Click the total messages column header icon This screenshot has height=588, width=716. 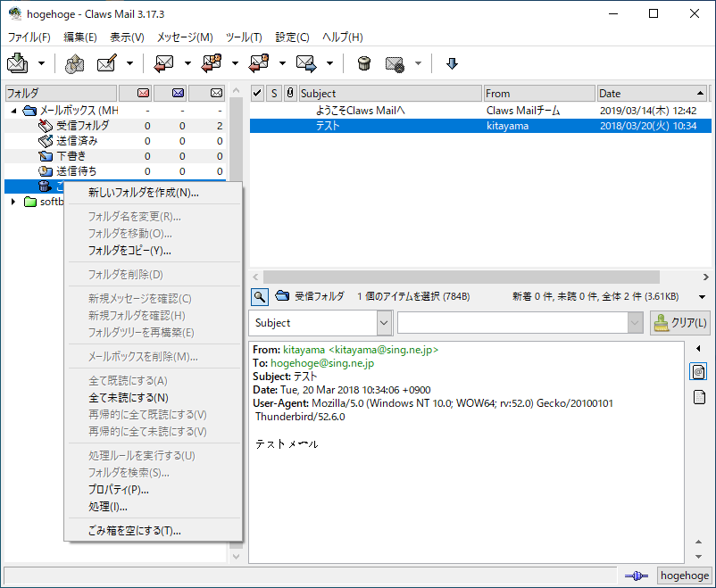click(216, 93)
